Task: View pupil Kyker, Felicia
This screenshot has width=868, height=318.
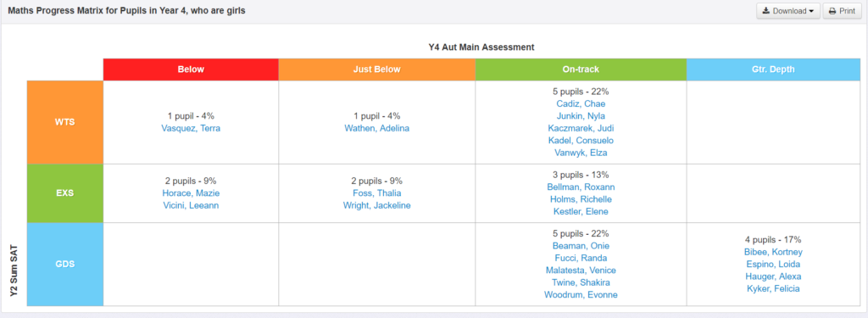Action: pos(773,288)
